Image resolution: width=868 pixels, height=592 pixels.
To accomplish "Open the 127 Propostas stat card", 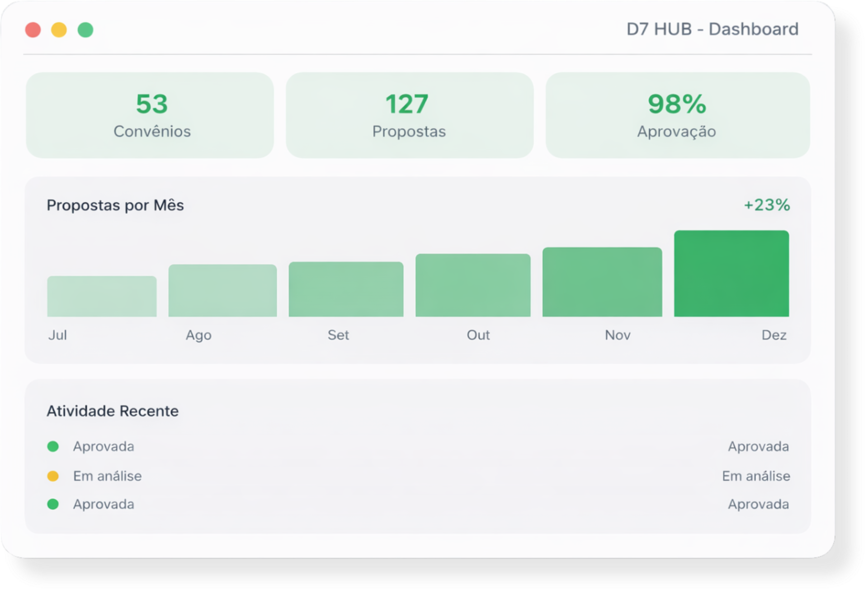I will click(x=410, y=115).
